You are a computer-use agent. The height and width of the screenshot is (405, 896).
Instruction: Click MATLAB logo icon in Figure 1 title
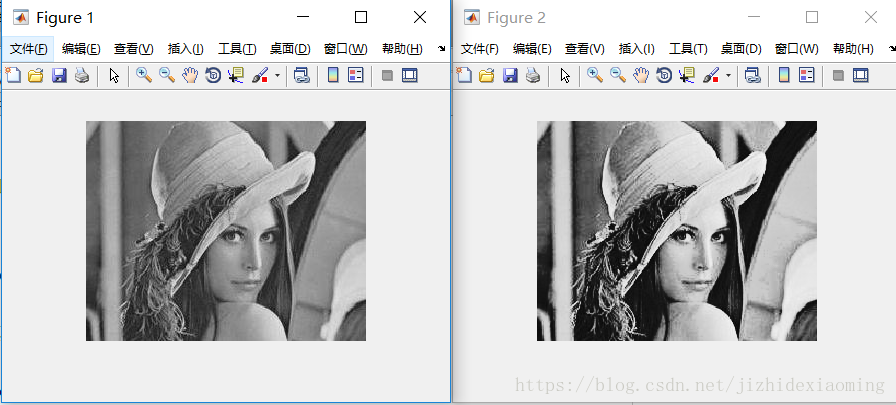(x=21, y=18)
